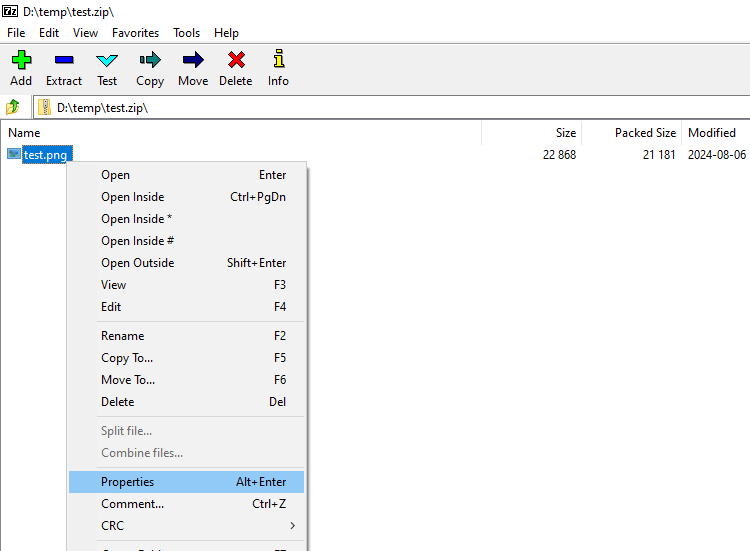
Task: Click the address bar path field
Action: click(x=392, y=107)
